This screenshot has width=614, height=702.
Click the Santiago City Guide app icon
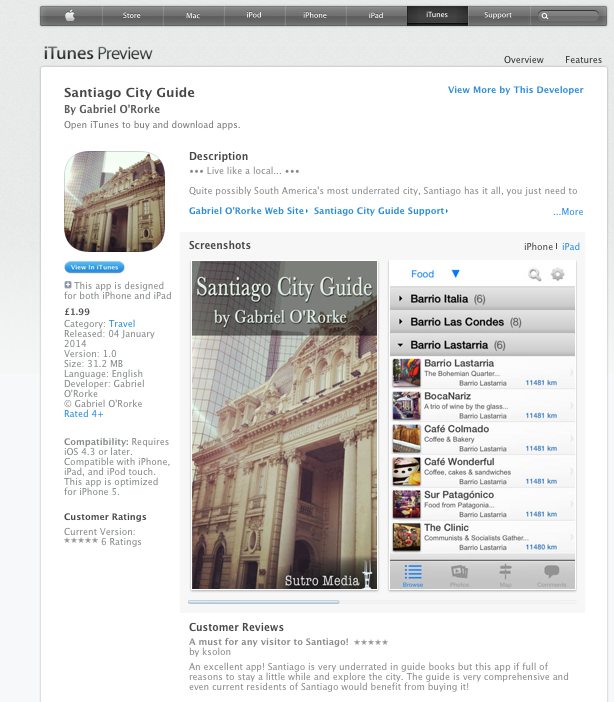click(115, 201)
